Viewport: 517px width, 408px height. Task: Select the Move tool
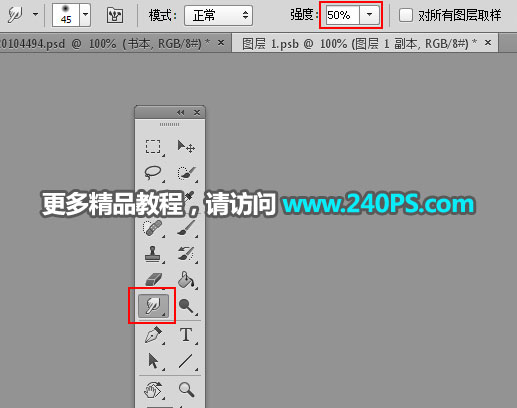coord(186,147)
